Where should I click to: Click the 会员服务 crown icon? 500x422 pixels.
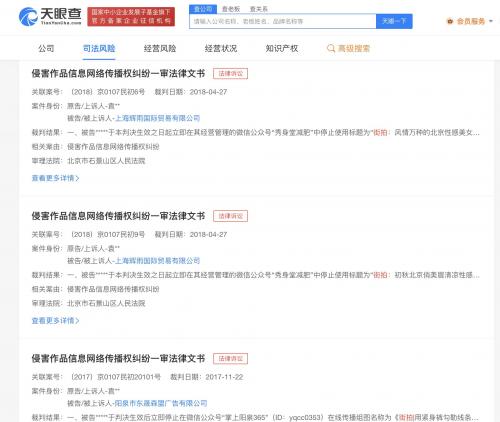pos(450,21)
